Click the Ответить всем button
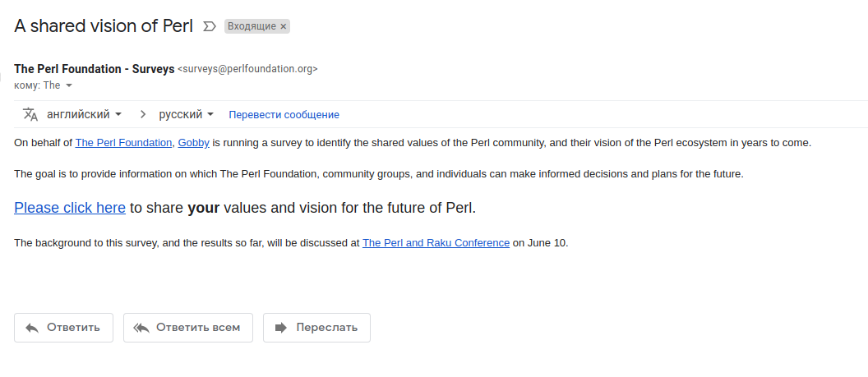 point(188,328)
